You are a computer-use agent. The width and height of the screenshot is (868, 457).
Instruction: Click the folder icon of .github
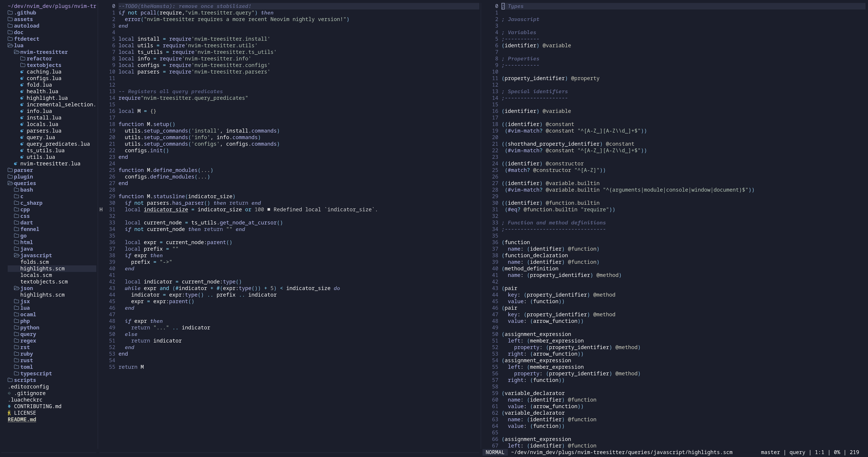coord(10,13)
